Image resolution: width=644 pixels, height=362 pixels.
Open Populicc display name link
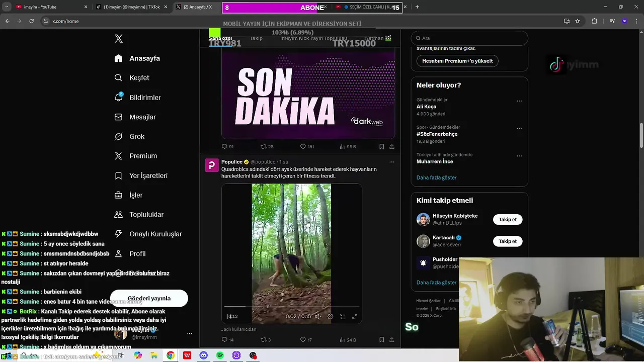tap(231, 162)
